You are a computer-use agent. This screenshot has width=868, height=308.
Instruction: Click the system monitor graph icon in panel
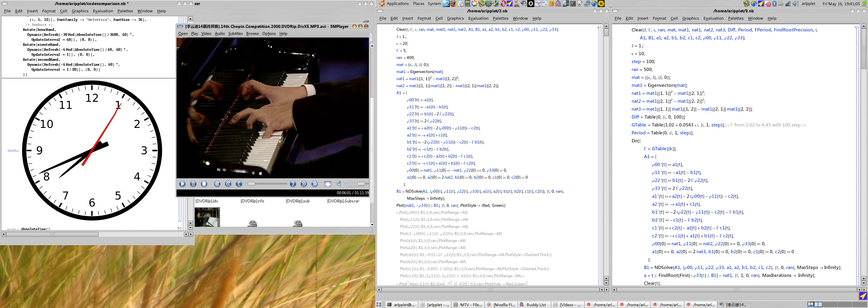pyautogui.click(x=446, y=4)
